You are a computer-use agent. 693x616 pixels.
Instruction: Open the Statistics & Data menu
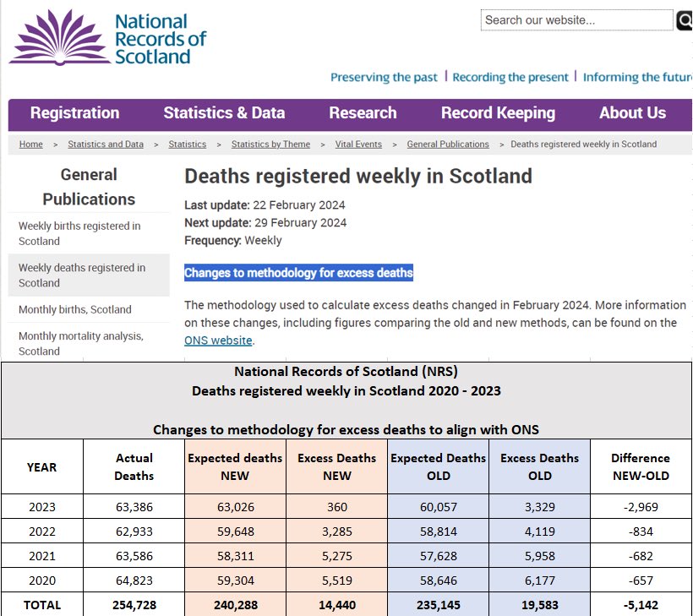point(224,113)
